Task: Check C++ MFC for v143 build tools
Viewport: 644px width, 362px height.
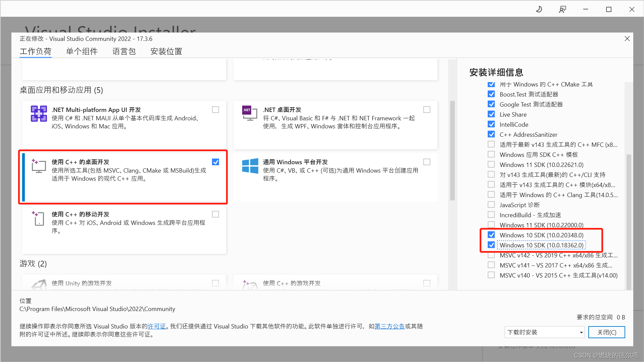Action: click(491, 144)
